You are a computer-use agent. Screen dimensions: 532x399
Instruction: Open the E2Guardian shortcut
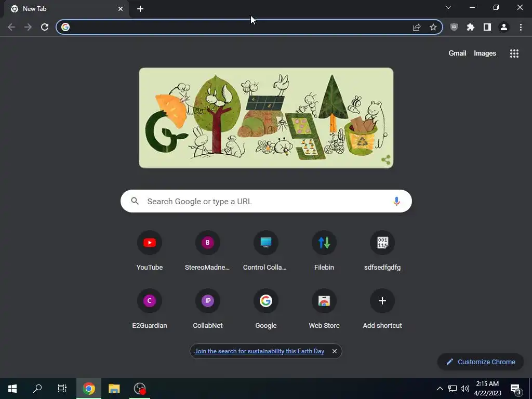click(x=150, y=309)
